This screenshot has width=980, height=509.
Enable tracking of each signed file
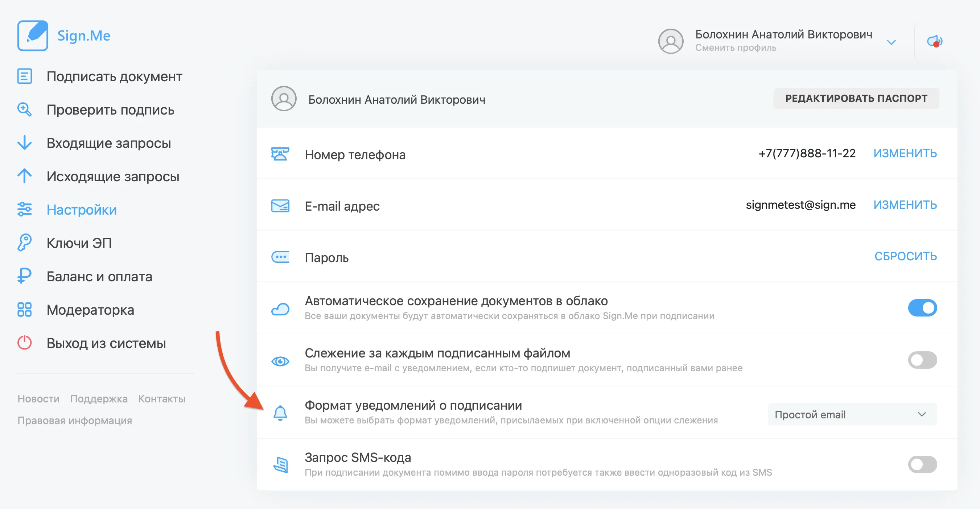click(922, 360)
